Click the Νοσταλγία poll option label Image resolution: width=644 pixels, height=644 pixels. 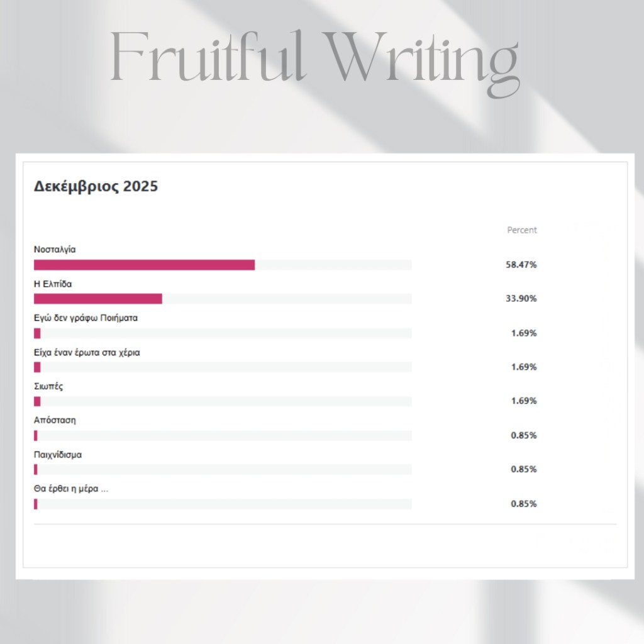point(55,249)
